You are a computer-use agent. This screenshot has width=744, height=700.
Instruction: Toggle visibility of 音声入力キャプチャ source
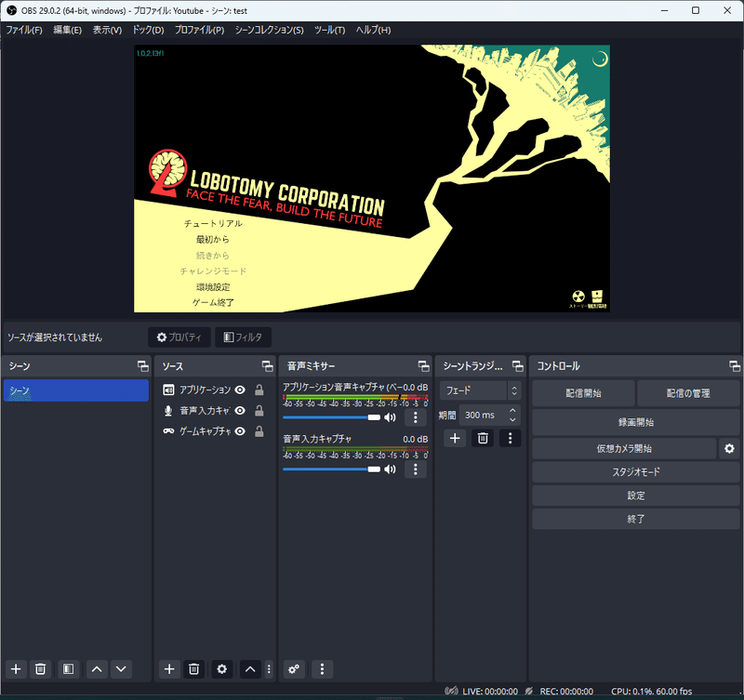(240, 410)
